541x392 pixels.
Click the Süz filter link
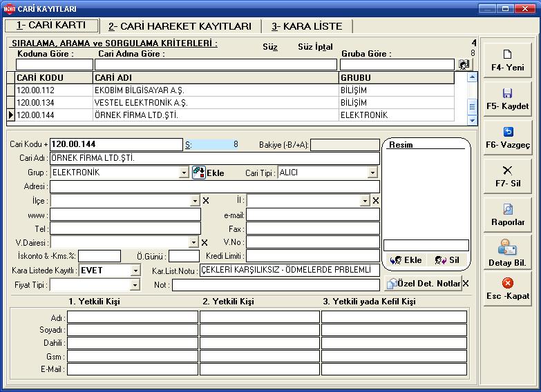coord(270,47)
